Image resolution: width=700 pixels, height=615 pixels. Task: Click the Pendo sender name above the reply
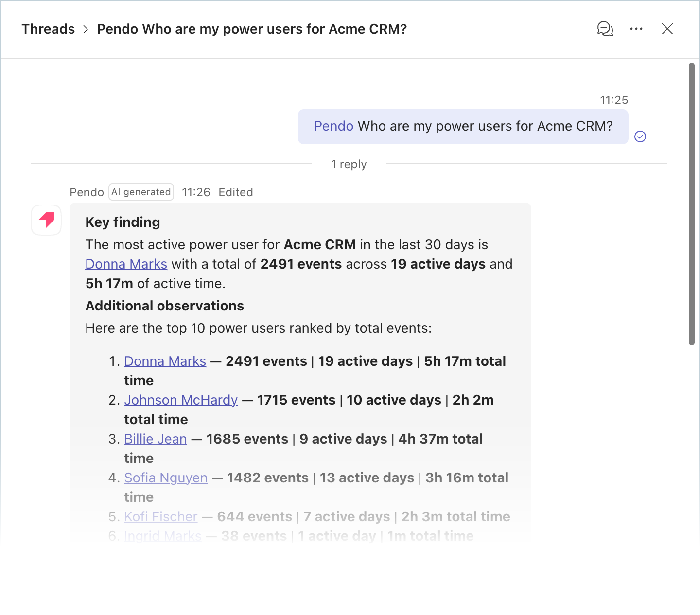[87, 192]
